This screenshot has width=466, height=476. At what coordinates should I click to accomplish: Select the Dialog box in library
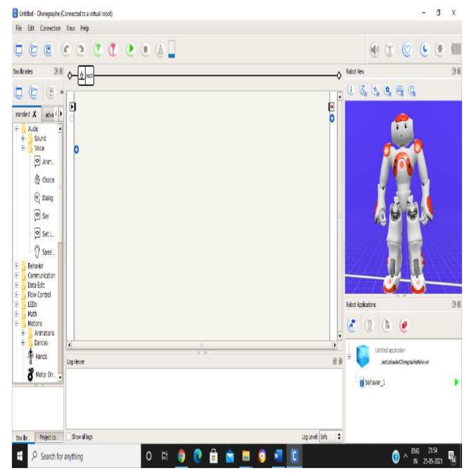[x=44, y=198]
